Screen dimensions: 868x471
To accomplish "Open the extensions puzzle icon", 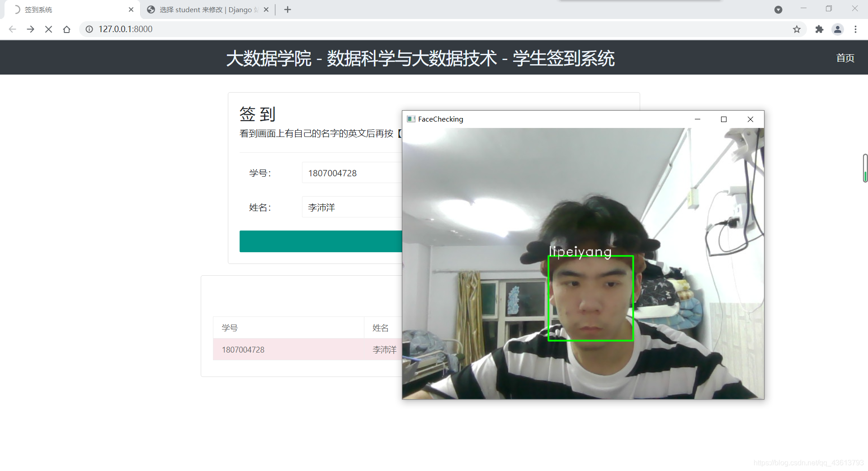I will pos(819,29).
